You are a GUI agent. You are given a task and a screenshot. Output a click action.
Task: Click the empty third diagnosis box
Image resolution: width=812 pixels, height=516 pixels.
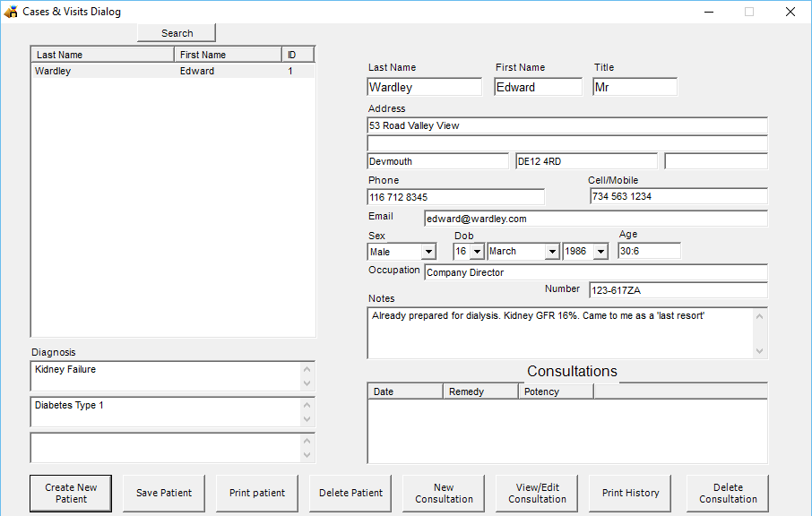click(166, 448)
